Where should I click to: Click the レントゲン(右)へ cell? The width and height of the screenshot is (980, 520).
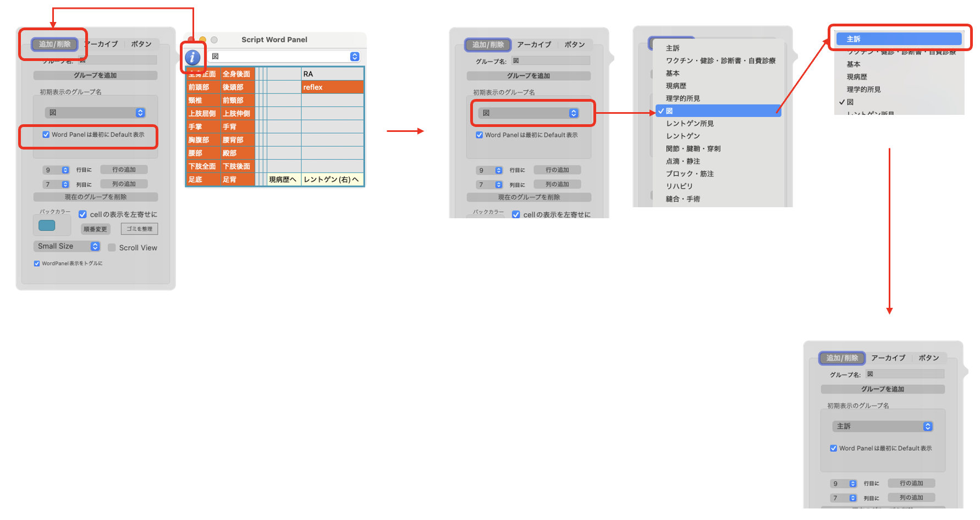tap(332, 180)
